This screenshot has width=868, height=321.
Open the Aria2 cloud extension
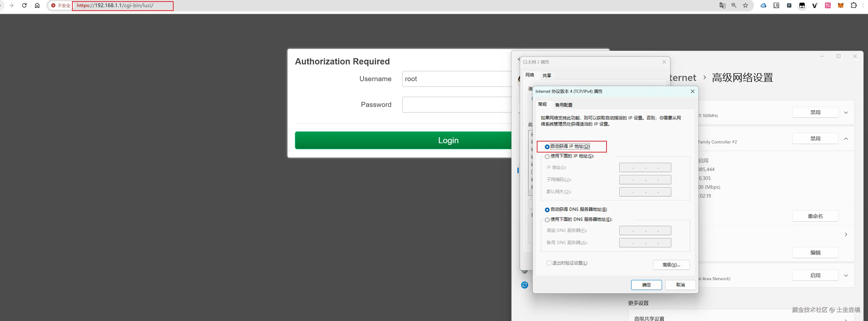pyautogui.click(x=763, y=5)
